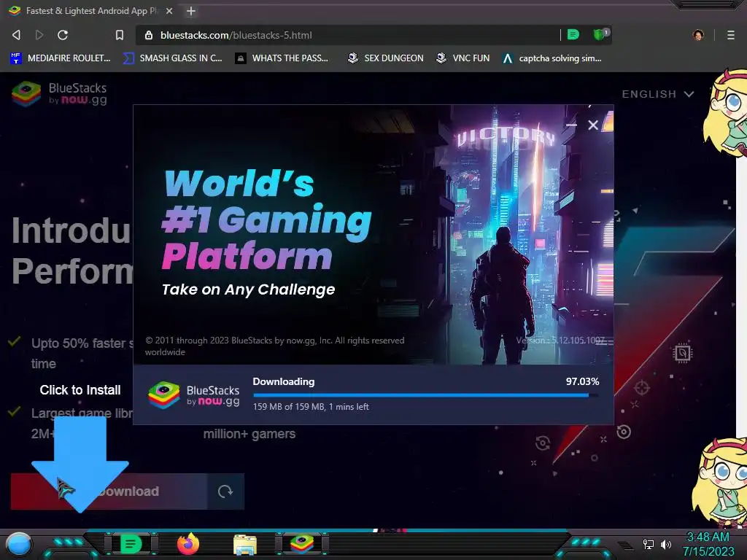Screen dimensions: 747x560
Task: Open File Explorer from the taskbar
Action: (245, 545)
